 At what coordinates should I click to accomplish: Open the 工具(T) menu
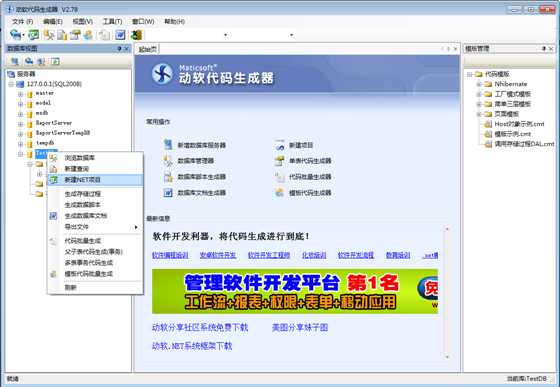tap(112, 22)
